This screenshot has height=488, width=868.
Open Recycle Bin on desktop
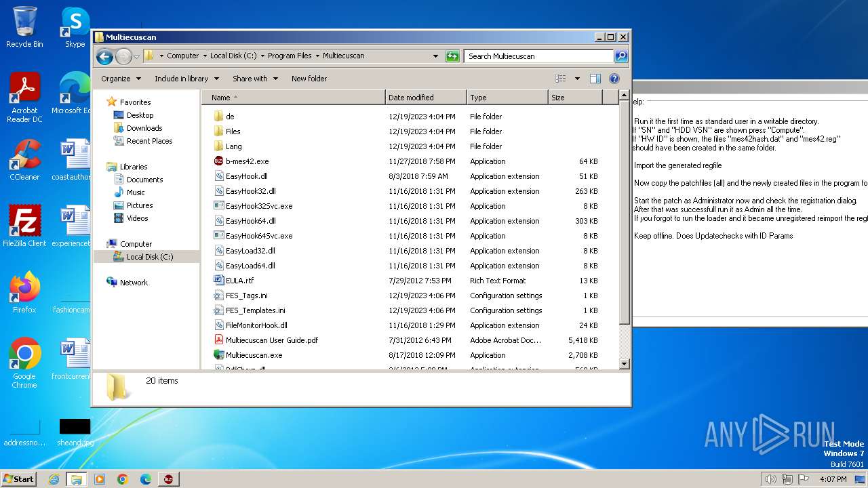[24, 27]
